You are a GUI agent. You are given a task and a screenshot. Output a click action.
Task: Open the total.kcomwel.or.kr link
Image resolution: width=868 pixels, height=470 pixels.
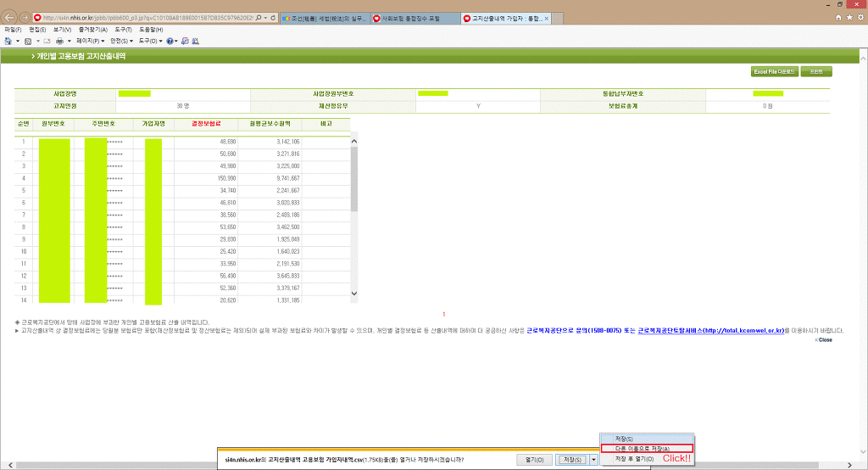[710, 330]
